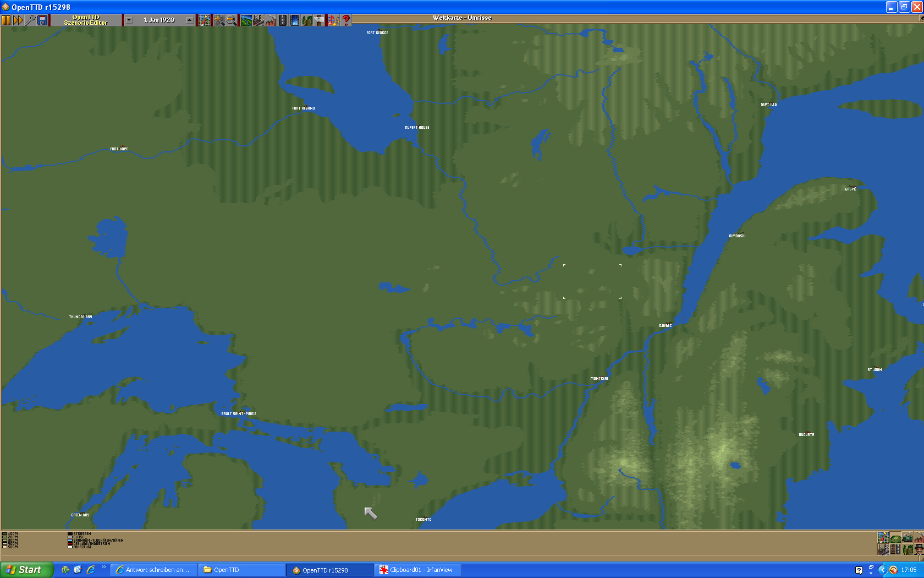924x578 pixels.
Task: Open the industry generation factory icon
Action: pyautogui.click(x=271, y=20)
